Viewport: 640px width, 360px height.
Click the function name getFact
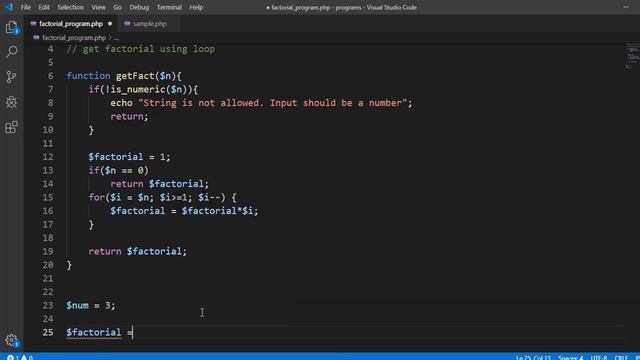[x=135, y=76]
